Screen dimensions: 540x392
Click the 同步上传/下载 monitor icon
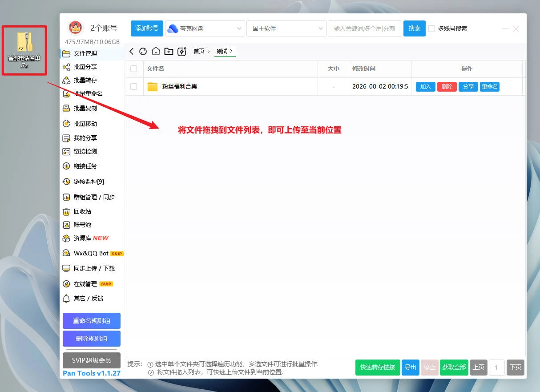[66, 268]
